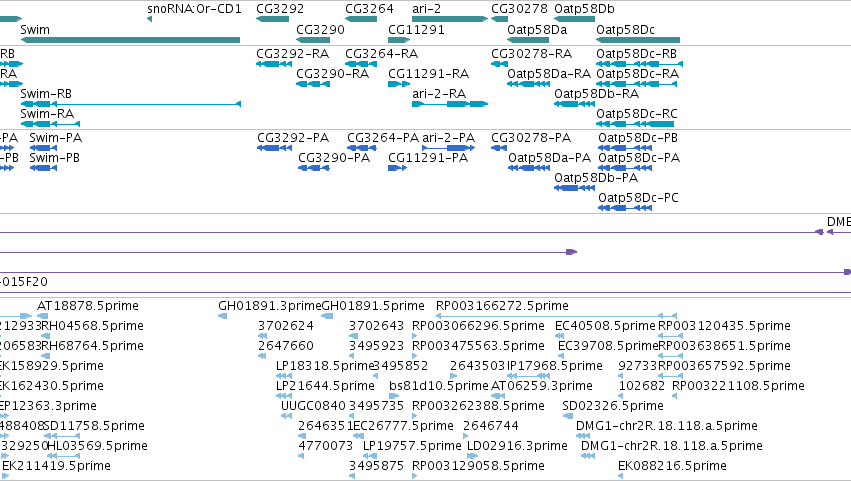Select transcript CG30278-RA
This screenshot has height=481, width=851.
499,64
